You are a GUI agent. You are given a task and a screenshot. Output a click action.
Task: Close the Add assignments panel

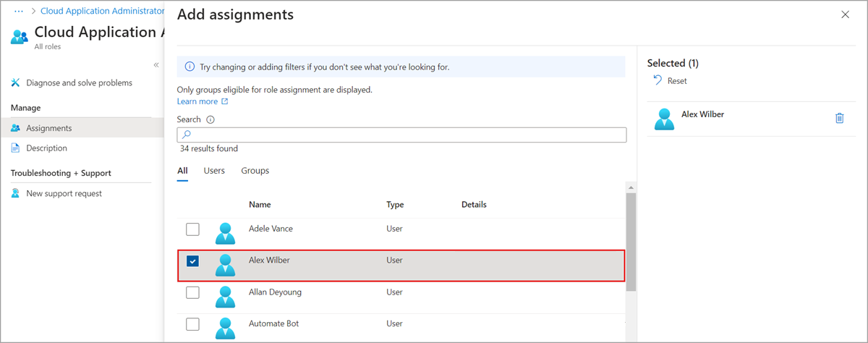[x=845, y=14]
